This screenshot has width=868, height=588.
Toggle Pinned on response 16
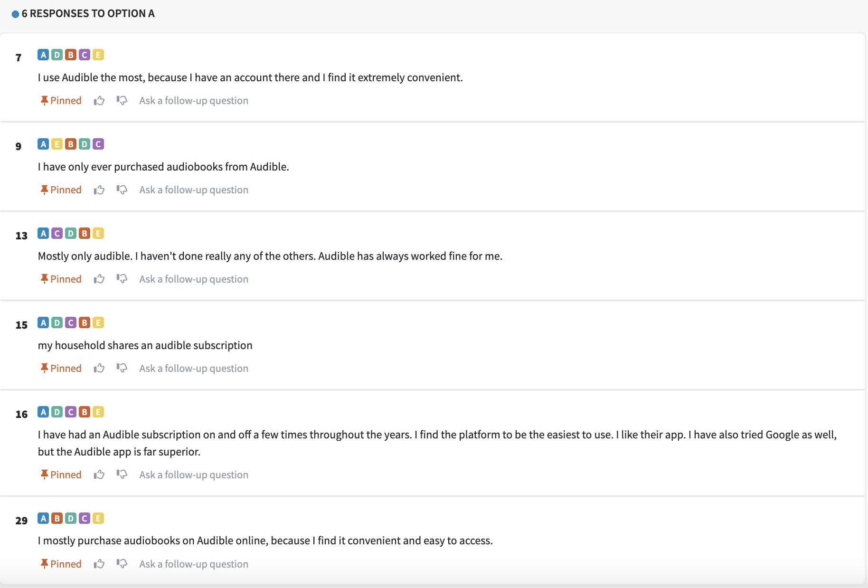coord(61,475)
